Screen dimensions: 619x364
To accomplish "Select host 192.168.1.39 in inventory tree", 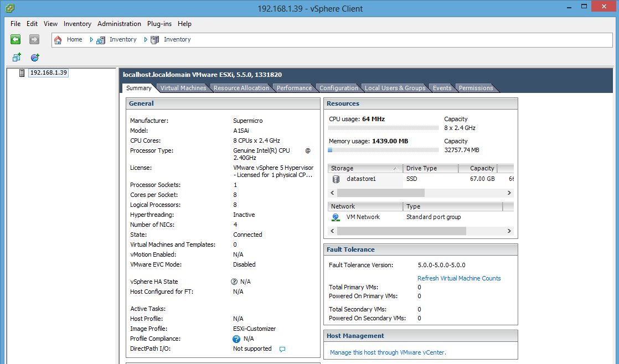I will pyautogui.click(x=48, y=72).
